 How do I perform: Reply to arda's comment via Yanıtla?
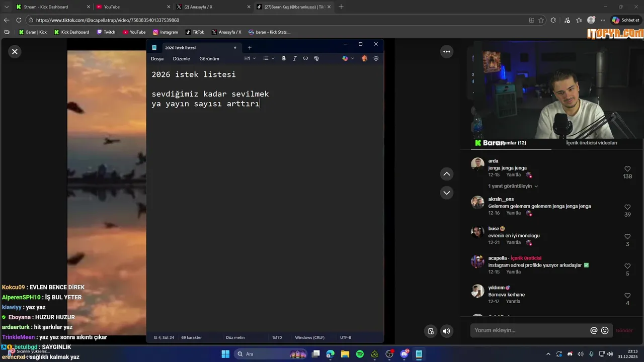click(513, 175)
